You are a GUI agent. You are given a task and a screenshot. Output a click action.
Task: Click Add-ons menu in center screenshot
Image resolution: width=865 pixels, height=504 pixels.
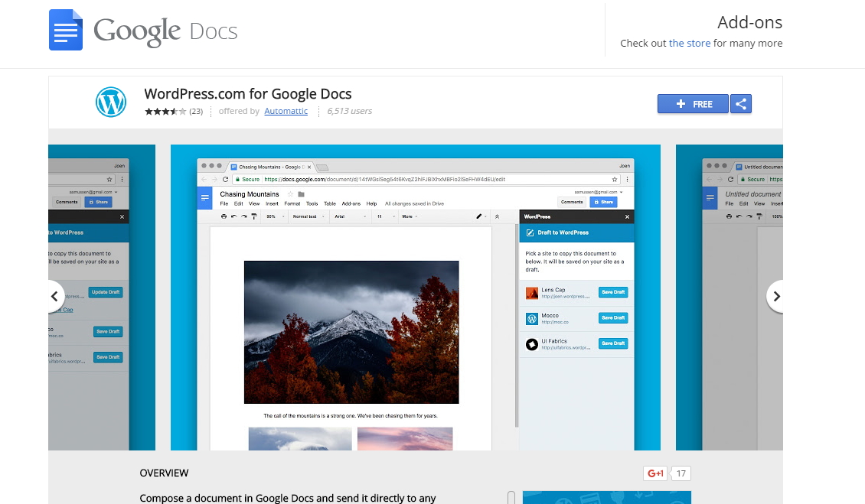tap(351, 203)
